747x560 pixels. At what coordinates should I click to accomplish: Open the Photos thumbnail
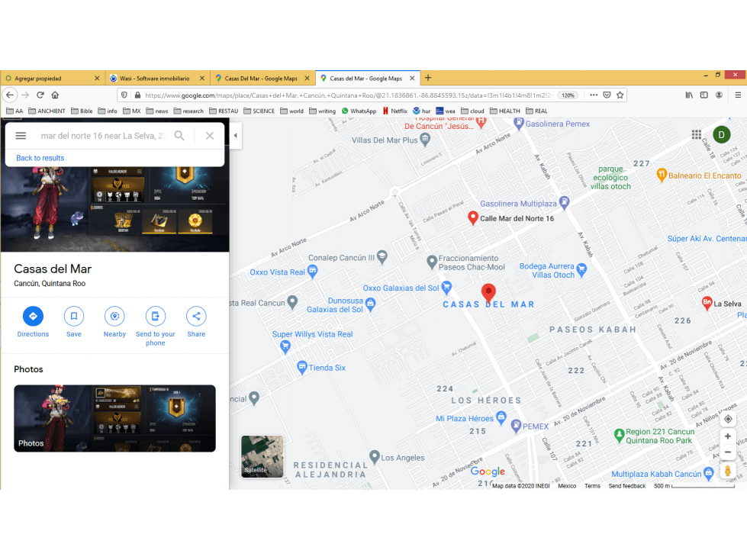[x=114, y=418]
